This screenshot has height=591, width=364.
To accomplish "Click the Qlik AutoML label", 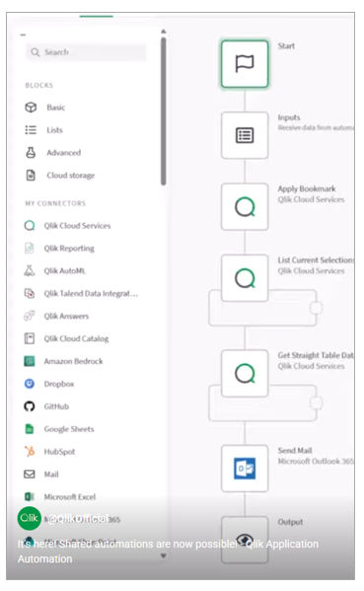I will point(65,270).
